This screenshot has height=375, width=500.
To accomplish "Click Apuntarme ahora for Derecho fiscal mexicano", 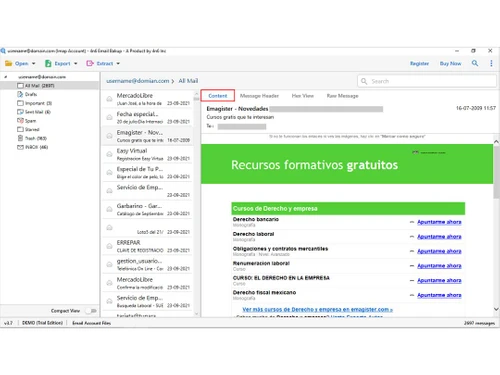I will [439, 295].
